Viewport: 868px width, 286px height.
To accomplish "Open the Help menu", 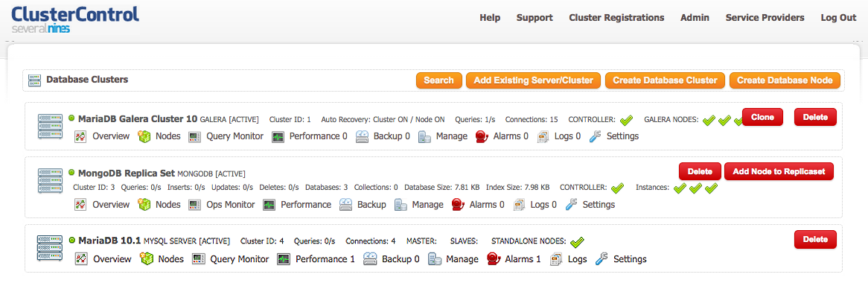I will click(490, 18).
